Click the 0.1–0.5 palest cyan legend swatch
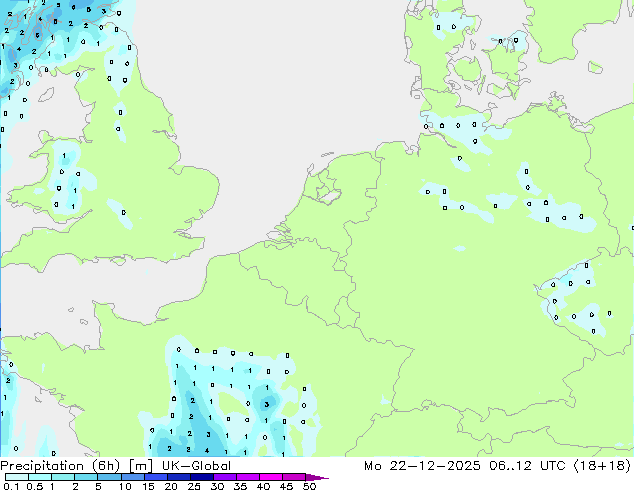This screenshot has width=634, height=490. 17,477
